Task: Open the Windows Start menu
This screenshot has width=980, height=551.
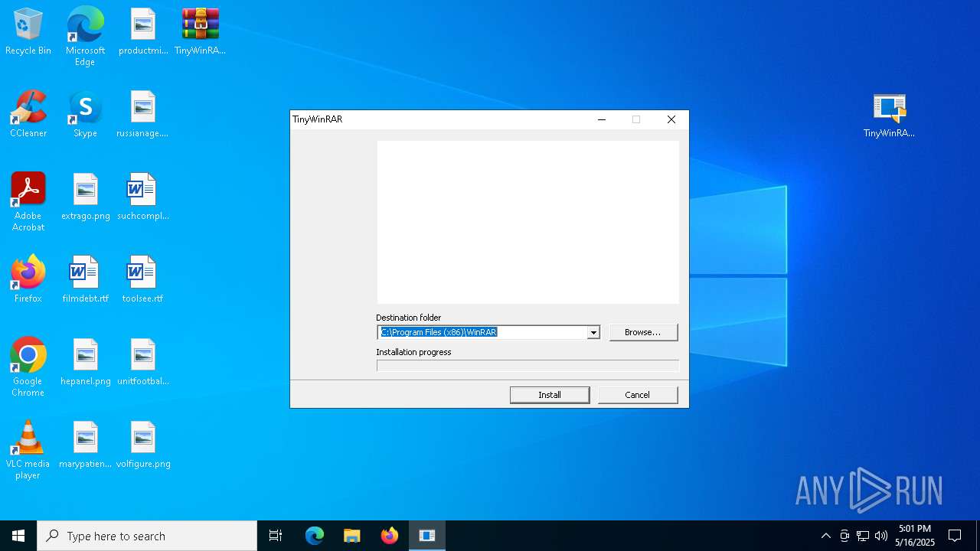Action: click(x=18, y=536)
